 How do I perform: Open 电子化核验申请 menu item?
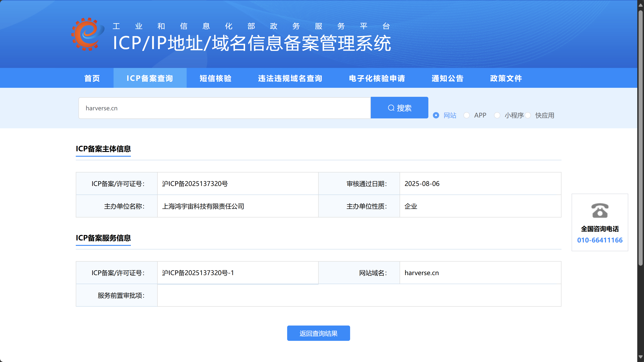[x=377, y=78]
